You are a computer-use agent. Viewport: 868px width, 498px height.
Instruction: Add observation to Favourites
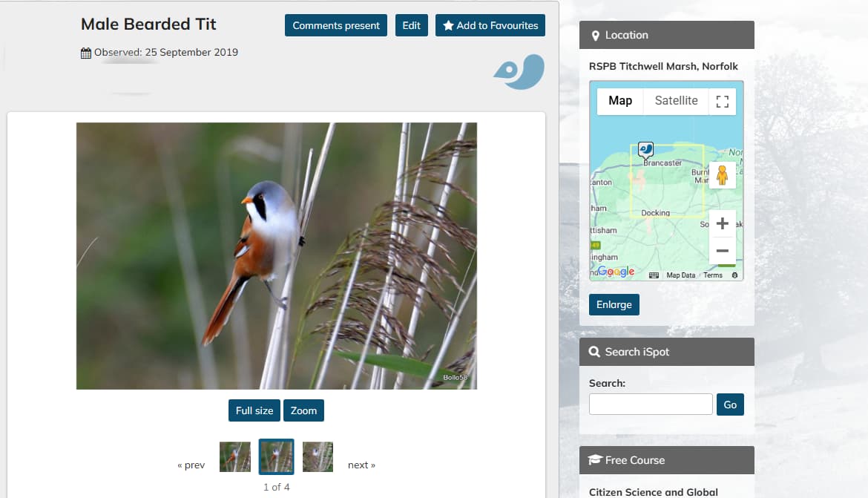[490, 25]
